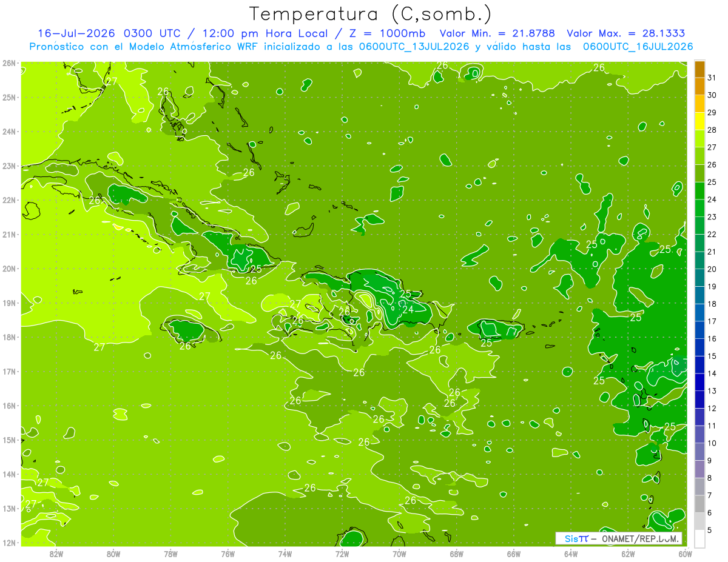The width and height of the screenshot is (728, 562).
Task: Click the map title 'Temperatura (C,somb.)'
Action: (x=371, y=14)
